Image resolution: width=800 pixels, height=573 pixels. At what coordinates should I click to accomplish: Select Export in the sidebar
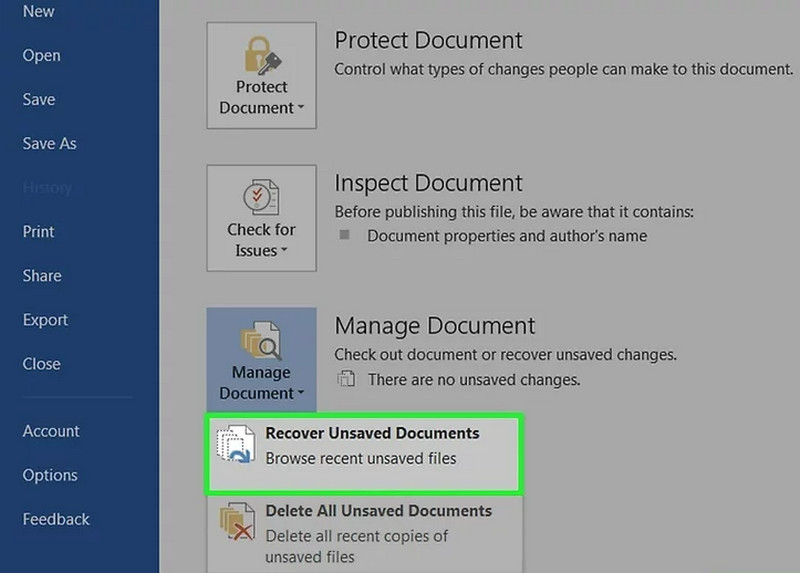[46, 320]
